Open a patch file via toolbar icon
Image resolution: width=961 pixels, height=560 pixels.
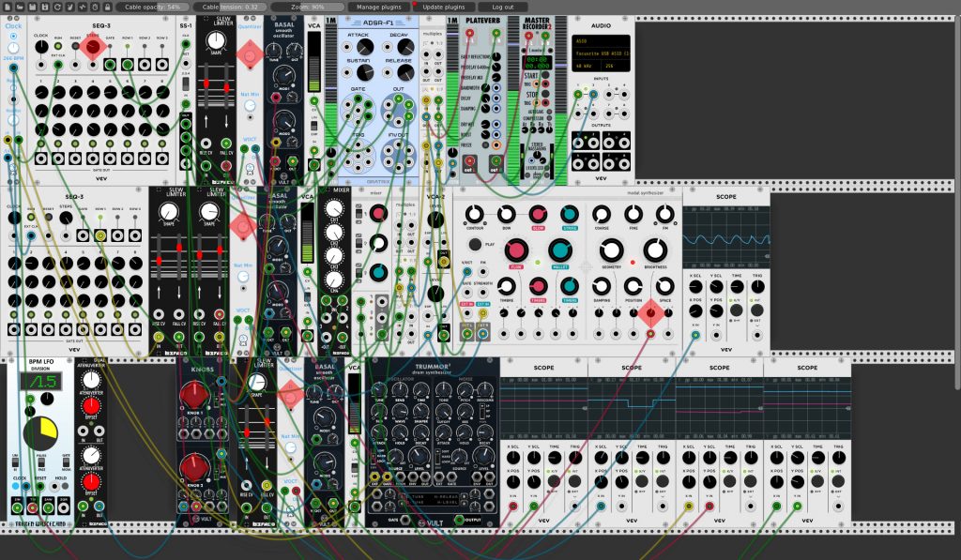[21, 7]
